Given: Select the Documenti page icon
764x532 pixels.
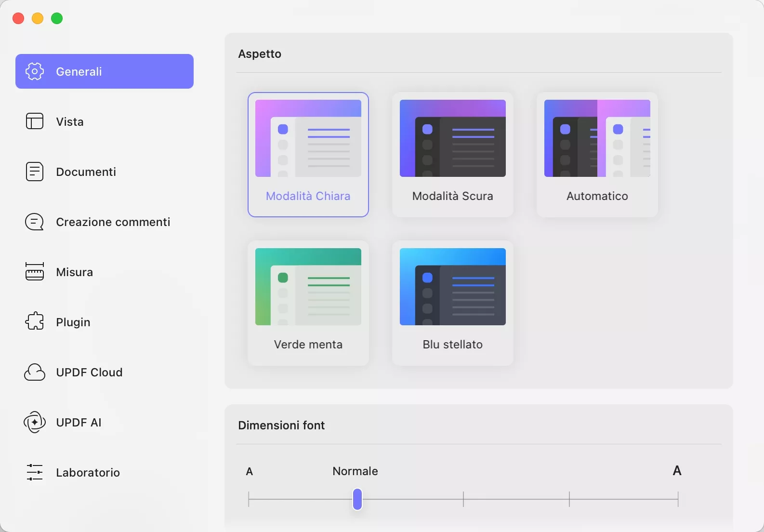Looking at the screenshot, I should click(35, 172).
